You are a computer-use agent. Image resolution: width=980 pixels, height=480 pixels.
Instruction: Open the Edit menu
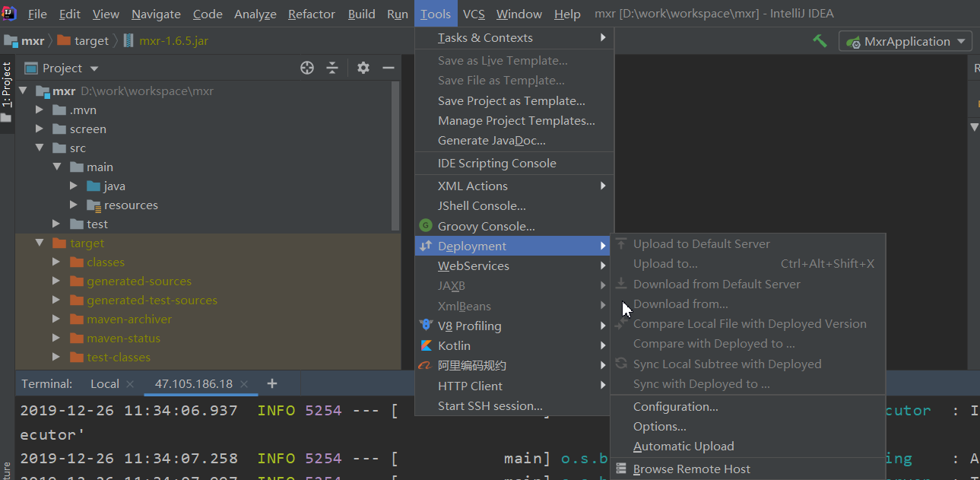(69, 14)
